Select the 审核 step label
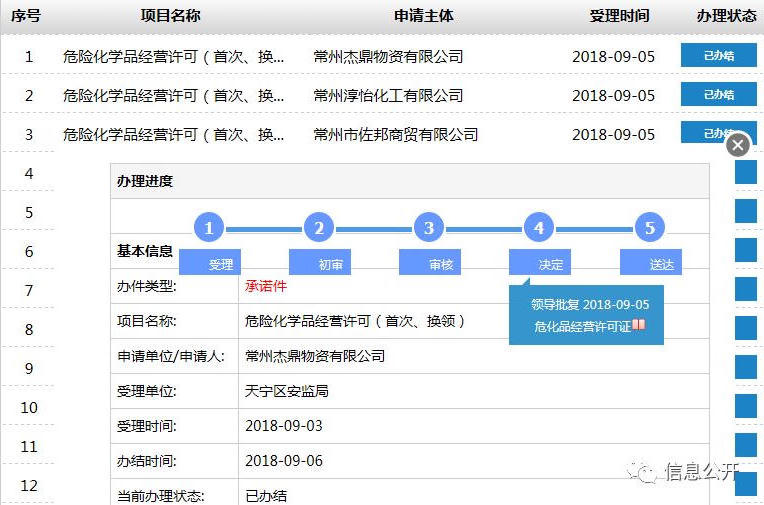This screenshot has width=764, height=505. [430, 262]
